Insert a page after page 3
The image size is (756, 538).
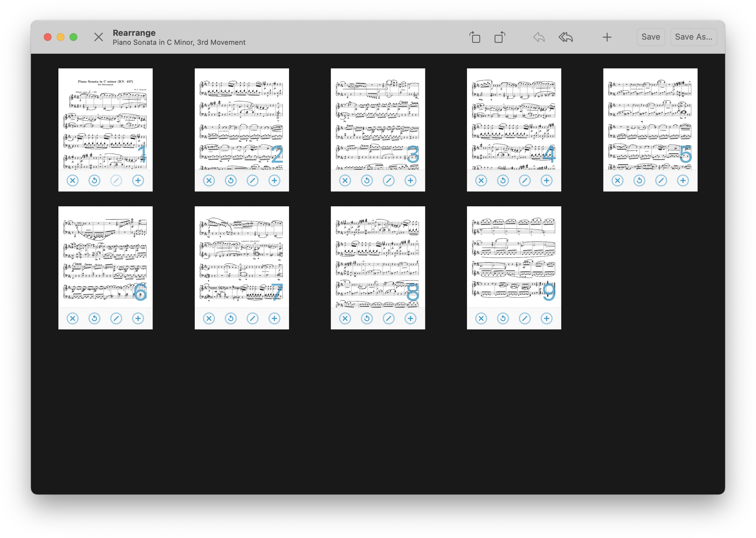411,180
